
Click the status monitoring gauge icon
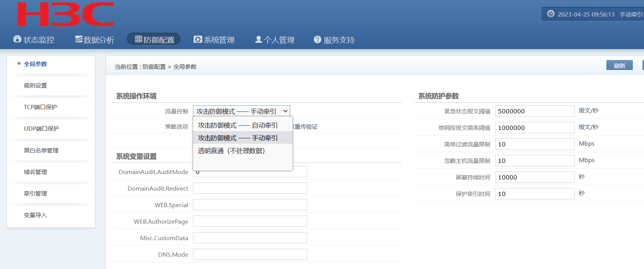tap(17, 39)
